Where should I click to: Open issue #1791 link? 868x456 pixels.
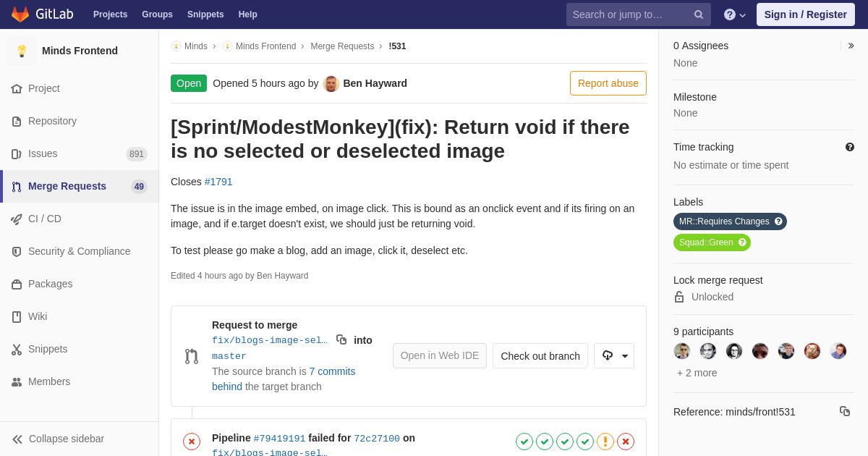click(218, 182)
